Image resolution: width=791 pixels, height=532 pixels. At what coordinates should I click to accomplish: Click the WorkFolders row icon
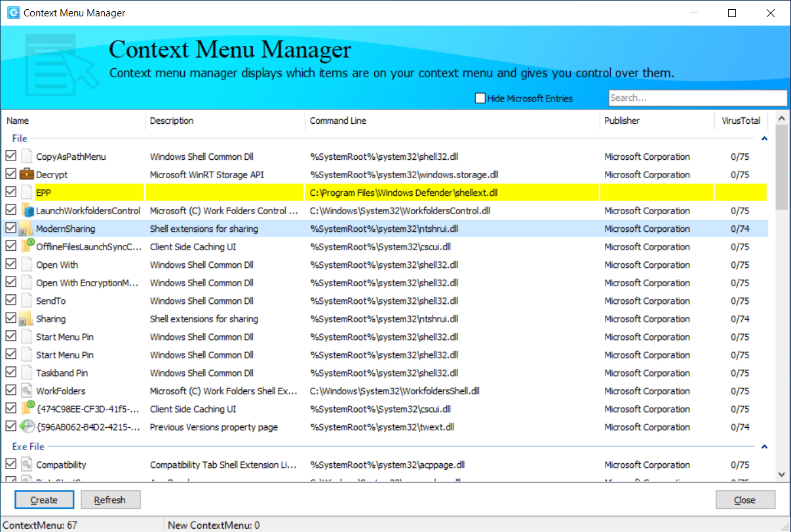click(27, 391)
